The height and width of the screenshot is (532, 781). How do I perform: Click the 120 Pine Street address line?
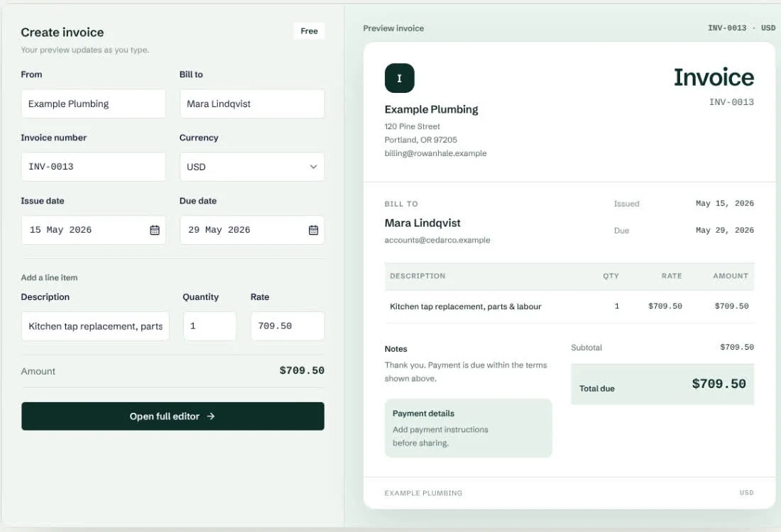(413, 126)
